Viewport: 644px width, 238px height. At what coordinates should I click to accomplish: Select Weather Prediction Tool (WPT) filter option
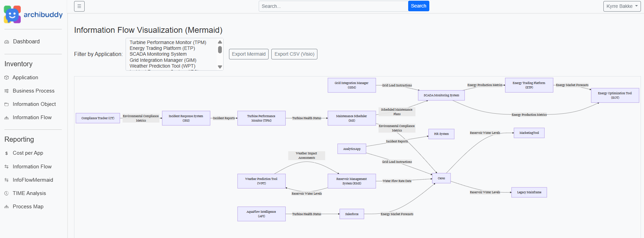coord(162,66)
